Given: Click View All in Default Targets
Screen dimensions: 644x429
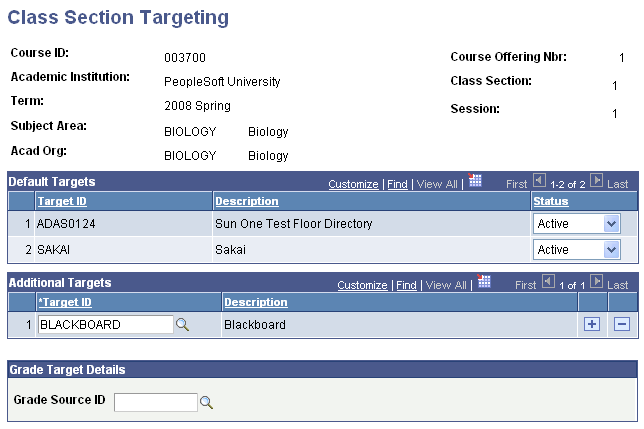Looking at the screenshot, I should coord(437,184).
